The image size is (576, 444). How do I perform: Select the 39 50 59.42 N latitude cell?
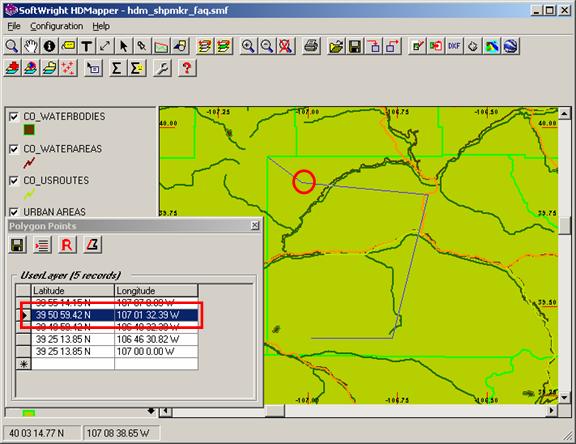[73, 315]
